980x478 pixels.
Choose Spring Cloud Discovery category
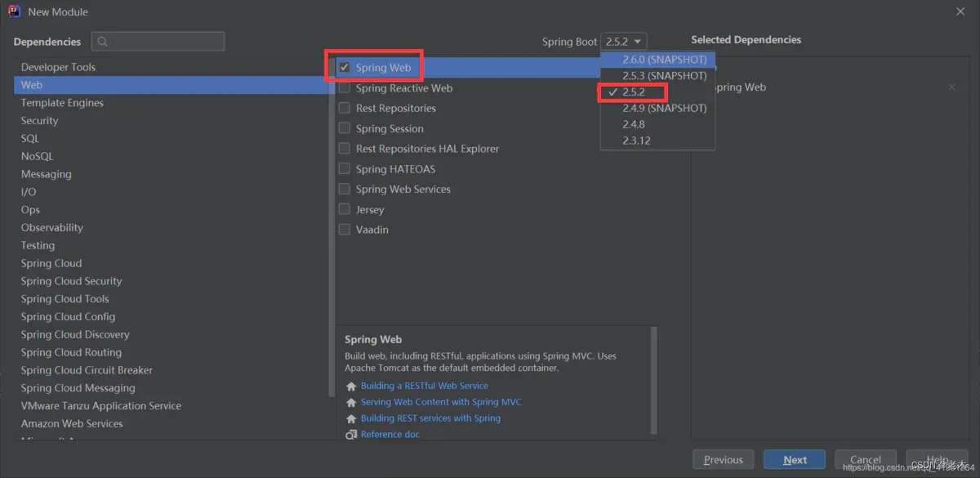pos(75,335)
